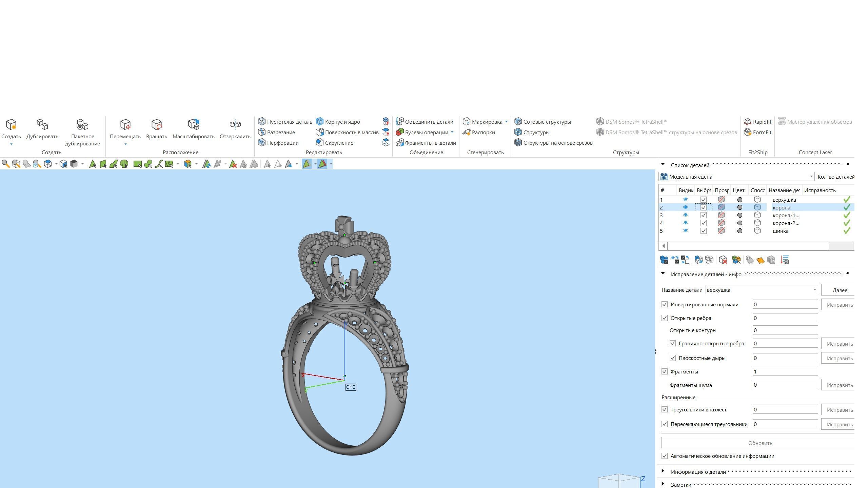Expand Информация о детали section
Image resolution: width=868 pixels, height=488 pixels.
pyautogui.click(x=663, y=471)
